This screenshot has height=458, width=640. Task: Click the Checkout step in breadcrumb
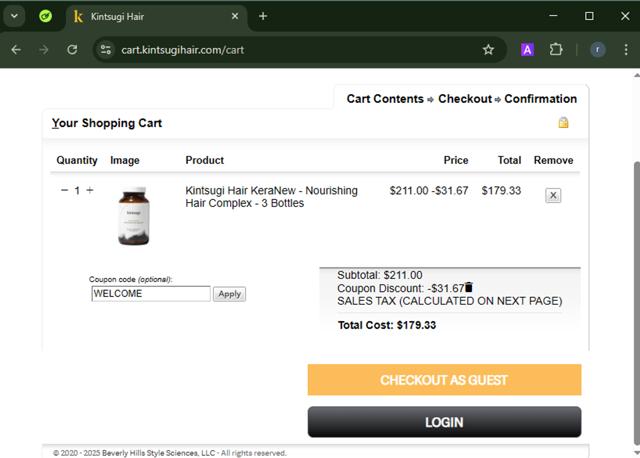[465, 99]
